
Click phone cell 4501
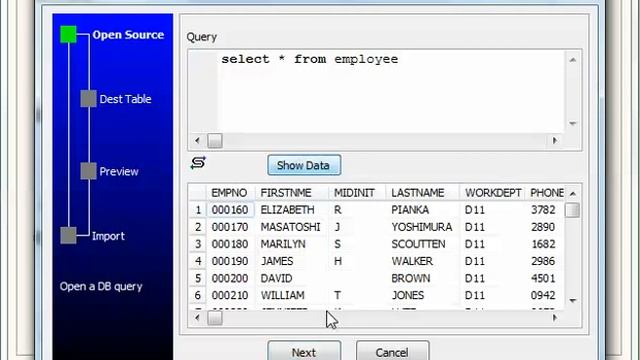coord(545,278)
